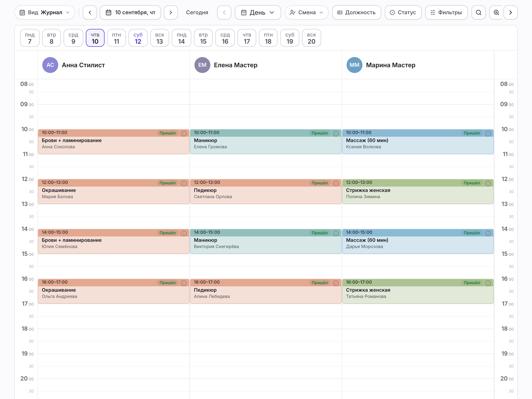Open info icon on Полина Зимина appointment

click(488, 183)
